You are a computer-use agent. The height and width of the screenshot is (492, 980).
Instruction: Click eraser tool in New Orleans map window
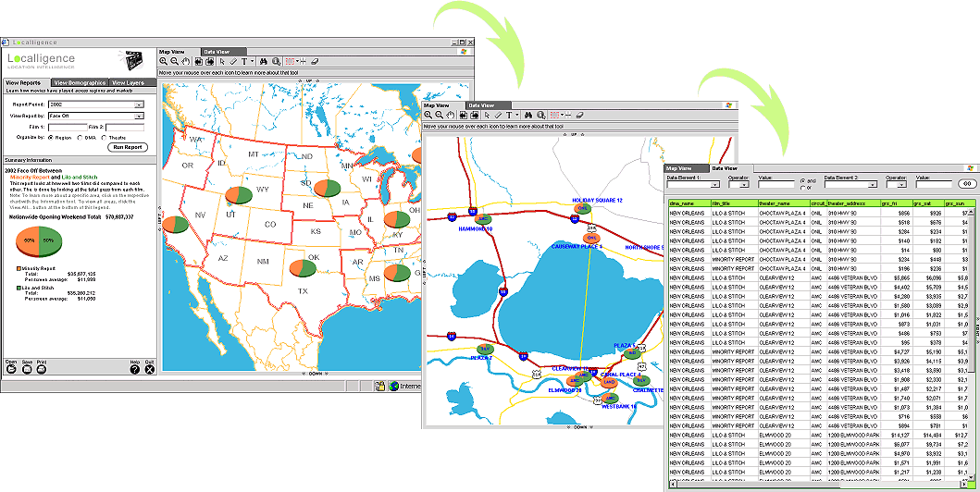tap(580, 115)
